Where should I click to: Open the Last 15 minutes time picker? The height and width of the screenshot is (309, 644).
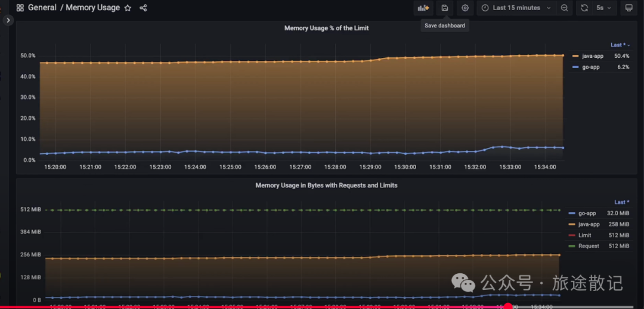[x=516, y=8]
